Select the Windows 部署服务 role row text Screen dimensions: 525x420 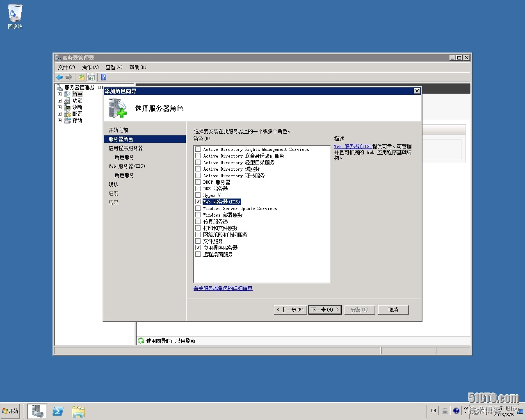(x=223, y=215)
